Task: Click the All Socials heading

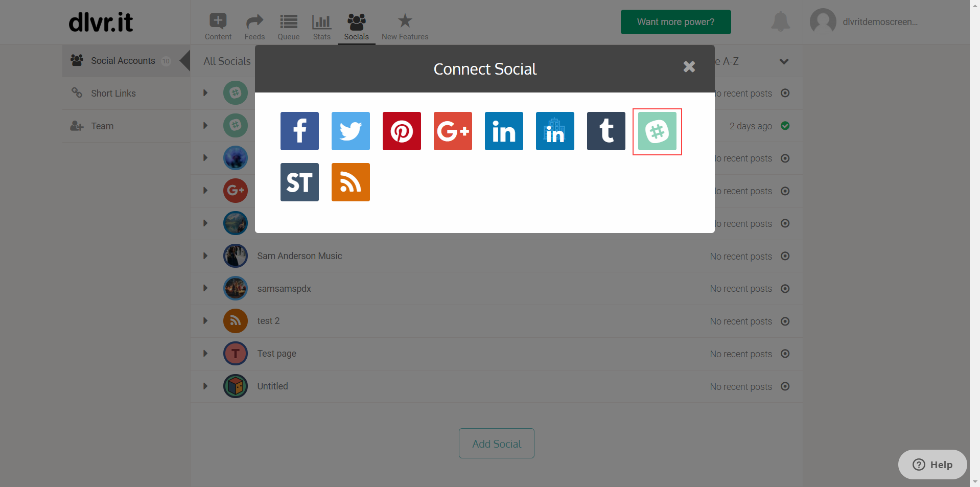Action: point(227,61)
